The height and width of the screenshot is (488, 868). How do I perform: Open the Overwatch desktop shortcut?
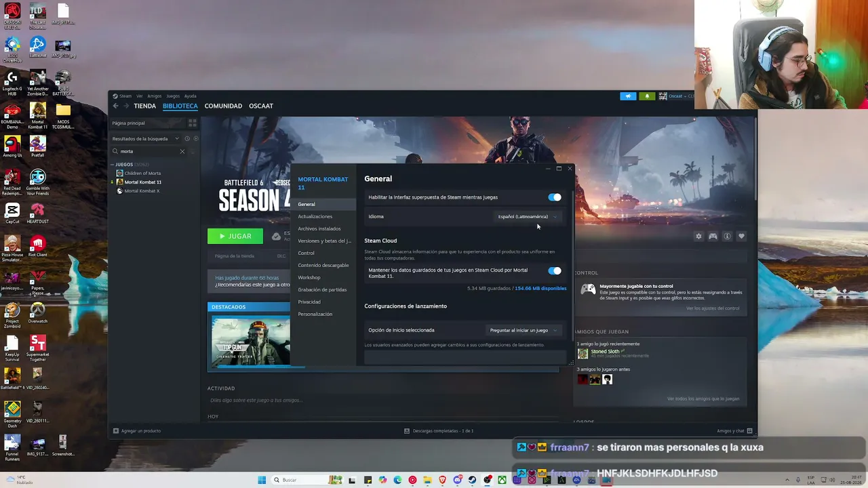pos(37,312)
